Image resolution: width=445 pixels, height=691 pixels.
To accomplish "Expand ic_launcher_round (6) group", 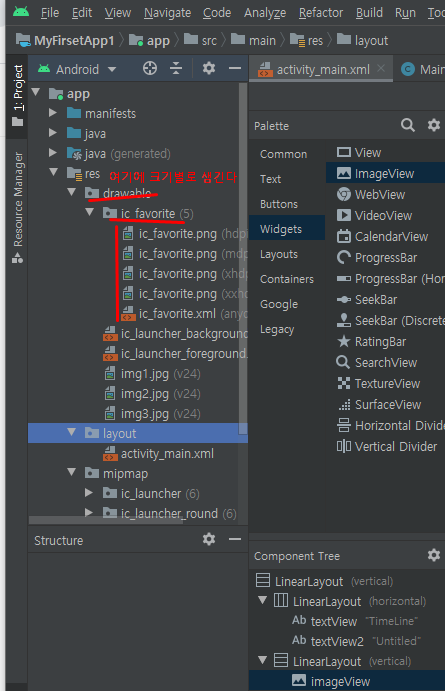I will pos(89,513).
